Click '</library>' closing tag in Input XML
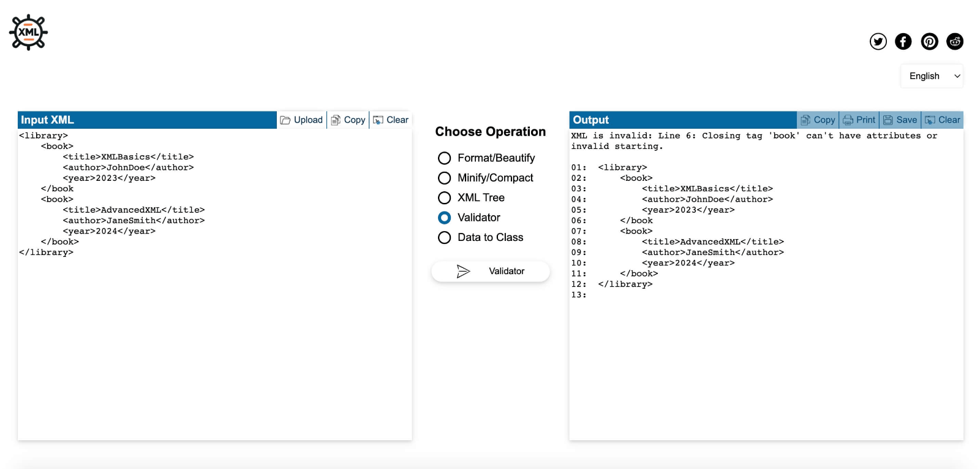 pos(46,253)
